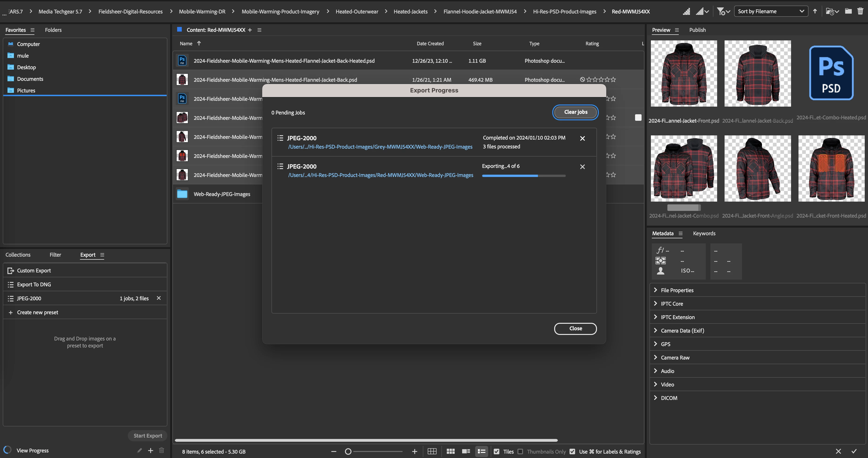Screen dimensions: 868x458
Task: Lock thumbnail grid icon
Action: [432, 451]
